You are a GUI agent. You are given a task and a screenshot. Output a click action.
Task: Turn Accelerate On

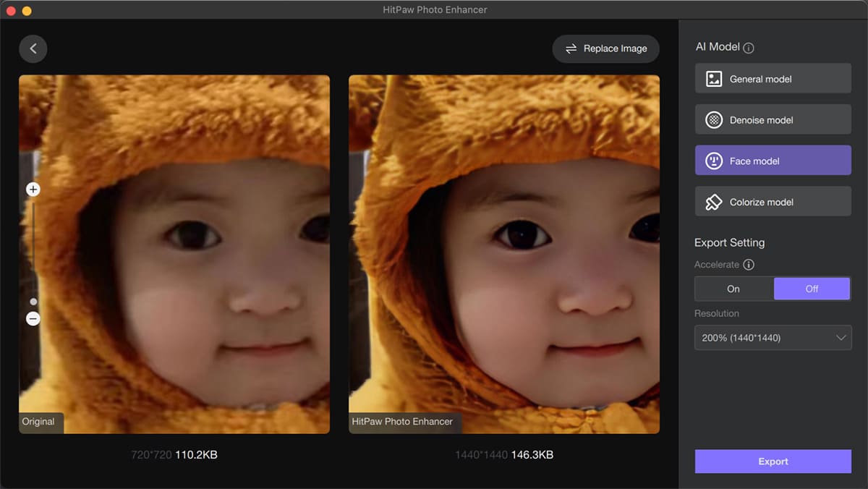coord(733,289)
